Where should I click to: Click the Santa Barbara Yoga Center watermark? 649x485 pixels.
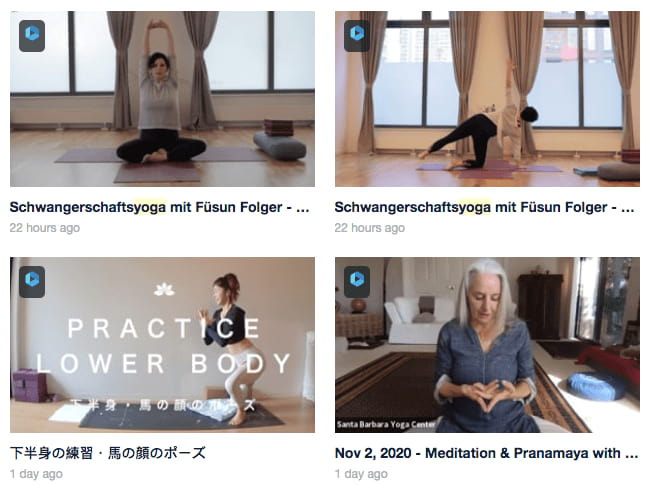tap(386, 425)
